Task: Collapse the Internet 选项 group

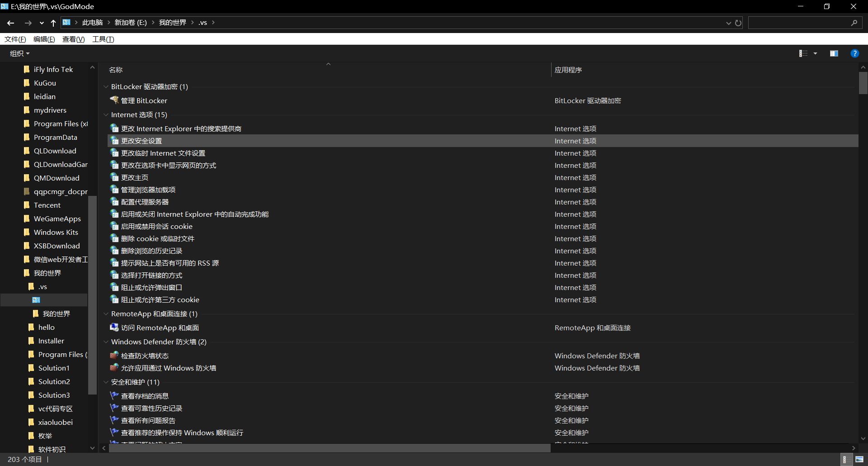Action: (x=106, y=114)
